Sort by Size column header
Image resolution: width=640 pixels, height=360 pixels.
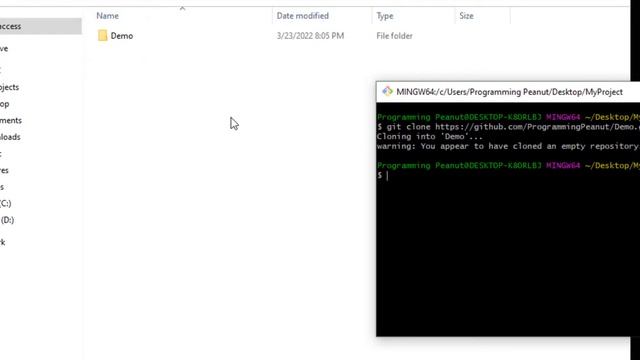[467, 16]
